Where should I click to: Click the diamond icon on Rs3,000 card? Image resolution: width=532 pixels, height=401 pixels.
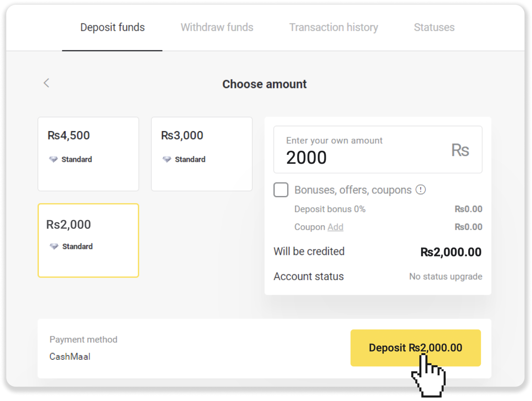pyautogui.click(x=167, y=159)
